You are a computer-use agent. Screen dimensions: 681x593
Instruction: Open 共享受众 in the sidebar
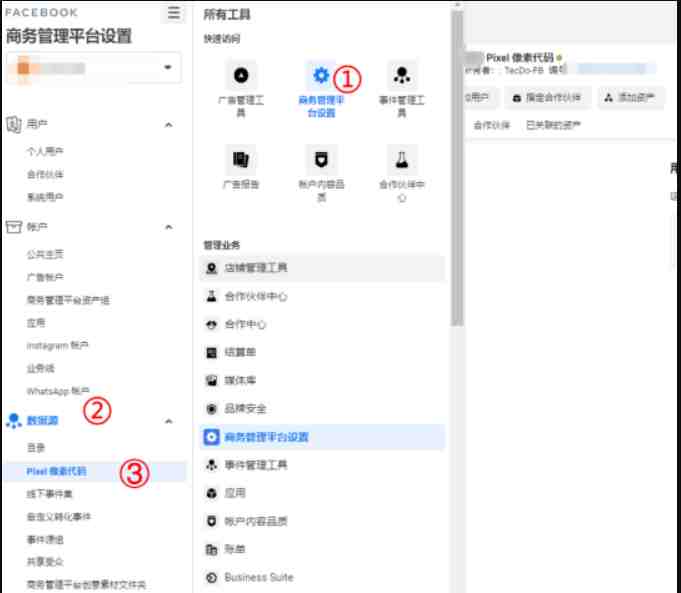(x=45, y=562)
